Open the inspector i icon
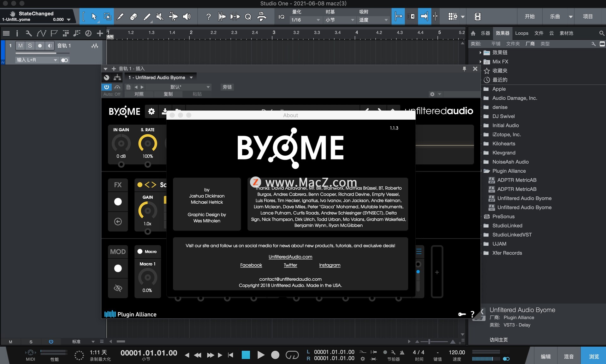The height and width of the screenshot is (364, 606). click(x=17, y=33)
